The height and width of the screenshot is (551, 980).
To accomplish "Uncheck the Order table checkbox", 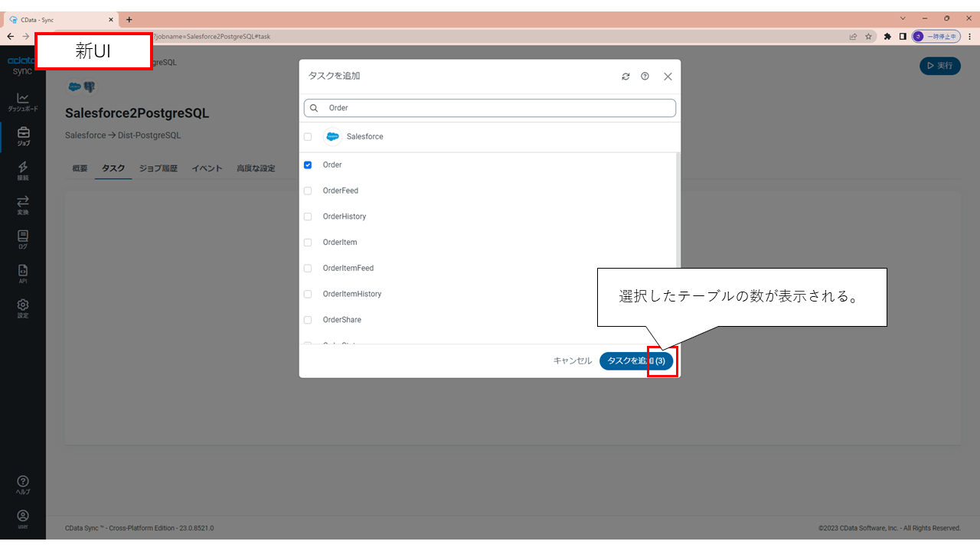I will [308, 165].
